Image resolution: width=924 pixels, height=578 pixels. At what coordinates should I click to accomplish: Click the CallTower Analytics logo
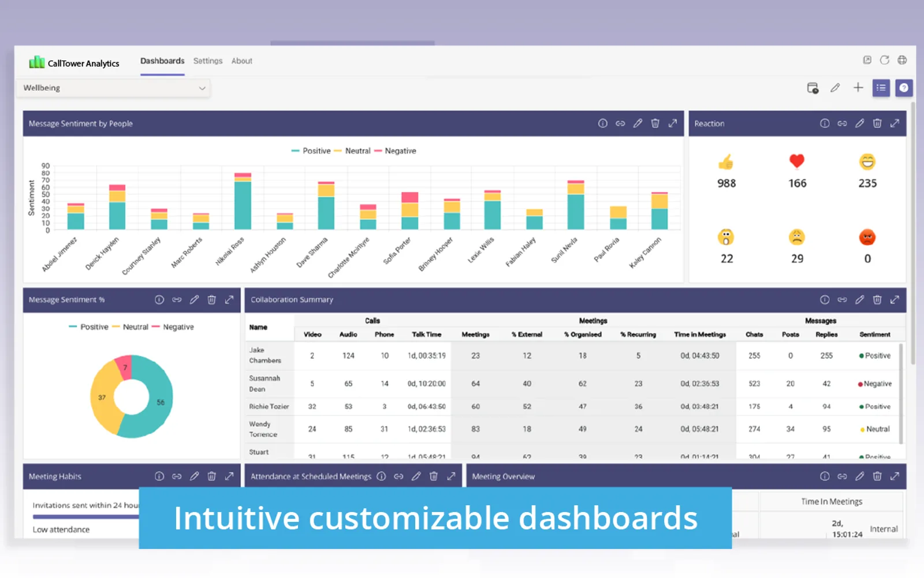pos(74,62)
